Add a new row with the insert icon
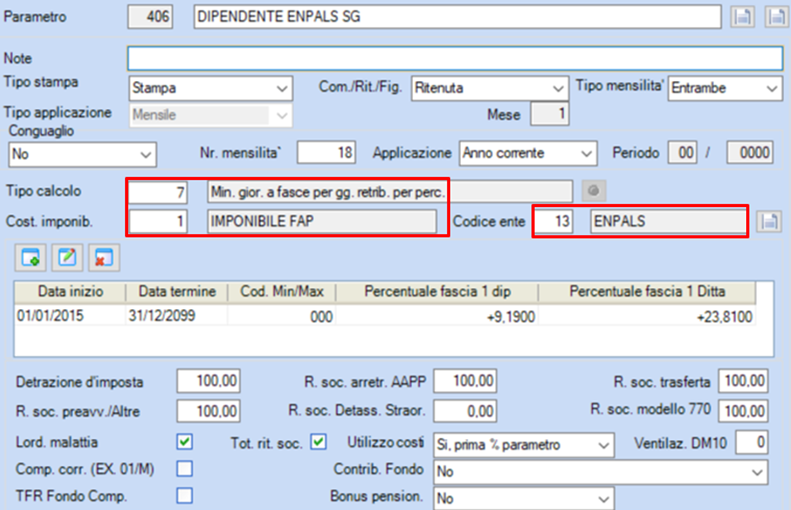Screen dimensions: 791x510 31,257
